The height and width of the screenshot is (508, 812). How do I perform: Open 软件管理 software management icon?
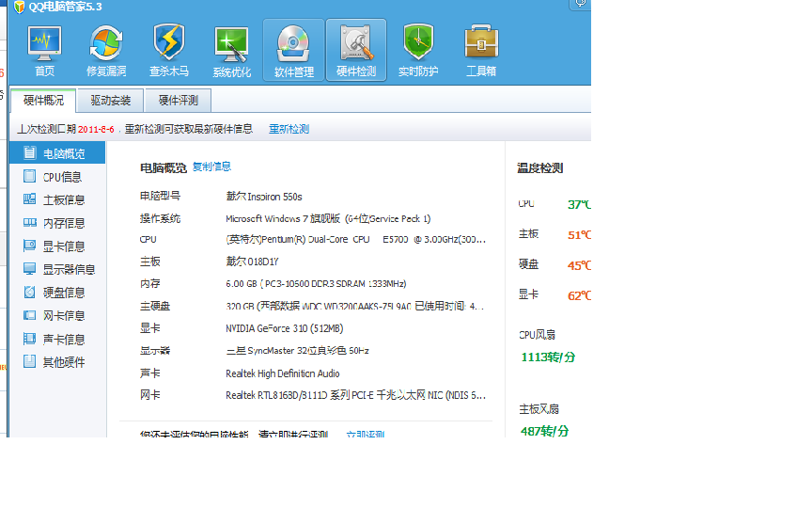click(x=293, y=51)
